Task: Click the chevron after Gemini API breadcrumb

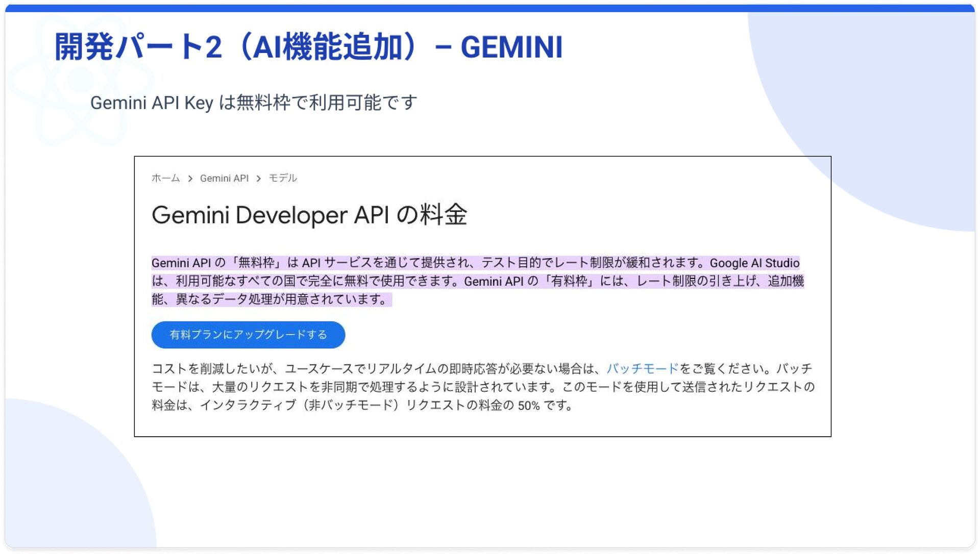Action: click(x=258, y=179)
